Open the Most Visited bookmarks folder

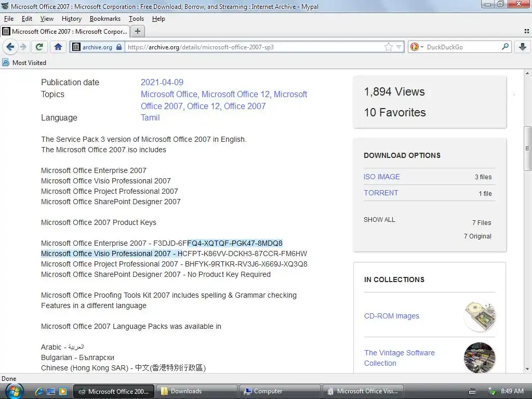[x=24, y=63]
